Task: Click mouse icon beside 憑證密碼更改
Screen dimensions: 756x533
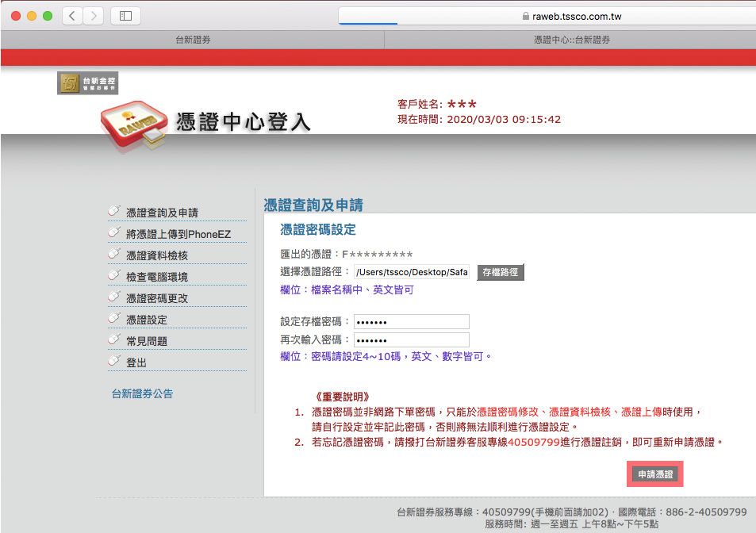Action: [x=114, y=297]
